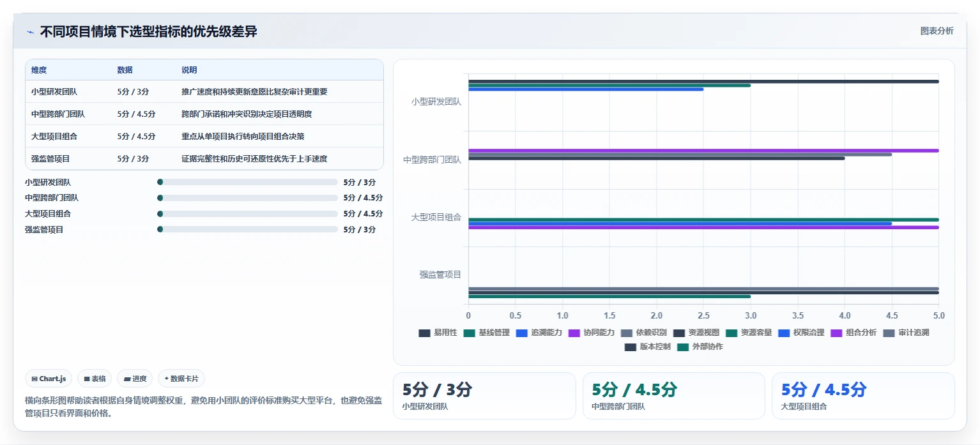
Task: Click the 5分 / 4.5分 value in 中型跨部门团队 progress row
Action: pyautogui.click(x=363, y=198)
